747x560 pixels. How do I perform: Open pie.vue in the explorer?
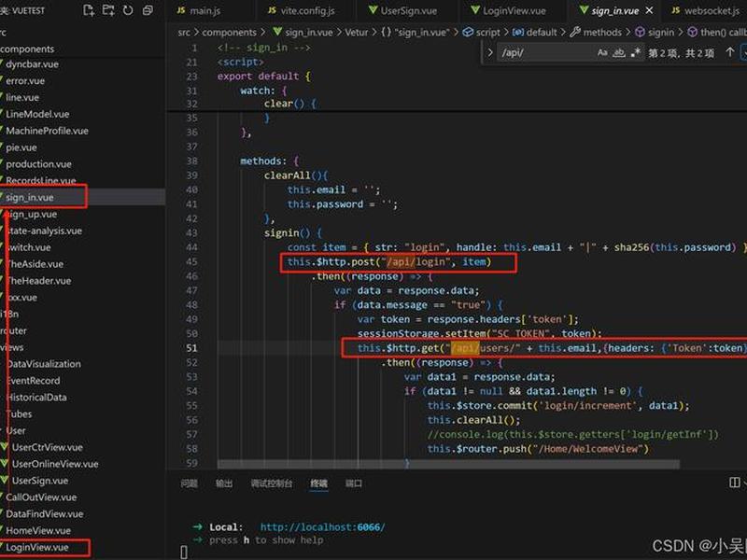[x=21, y=147]
